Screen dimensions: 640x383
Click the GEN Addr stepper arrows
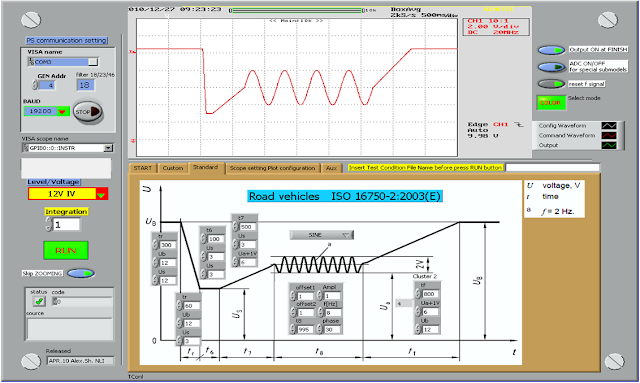(x=35, y=85)
